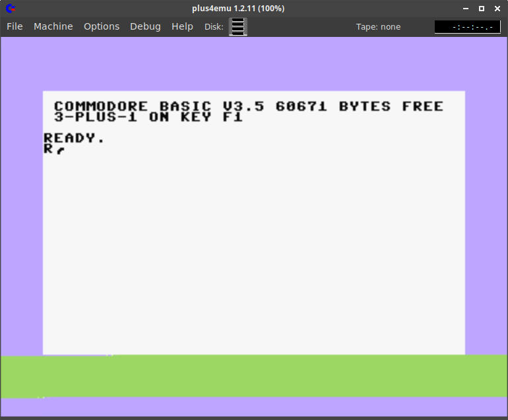
Task: Click the 'READY.' prompt text
Action: pyautogui.click(x=74, y=138)
